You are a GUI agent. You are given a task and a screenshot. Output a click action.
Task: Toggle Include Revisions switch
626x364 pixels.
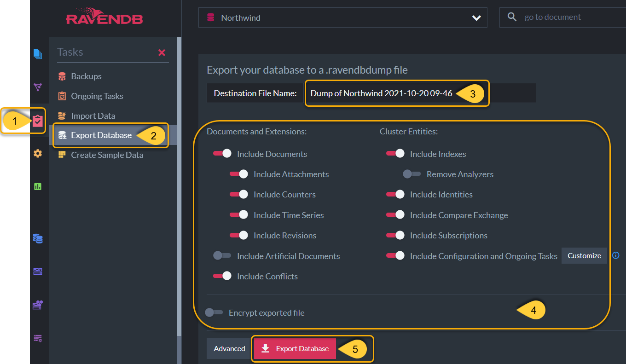238,235
